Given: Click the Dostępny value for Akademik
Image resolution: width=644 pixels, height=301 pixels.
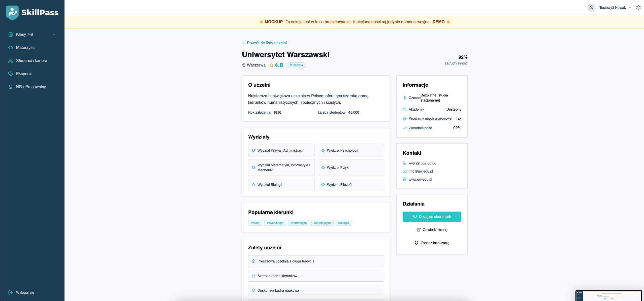Looking at the screenshot, I should coord(454,109).
